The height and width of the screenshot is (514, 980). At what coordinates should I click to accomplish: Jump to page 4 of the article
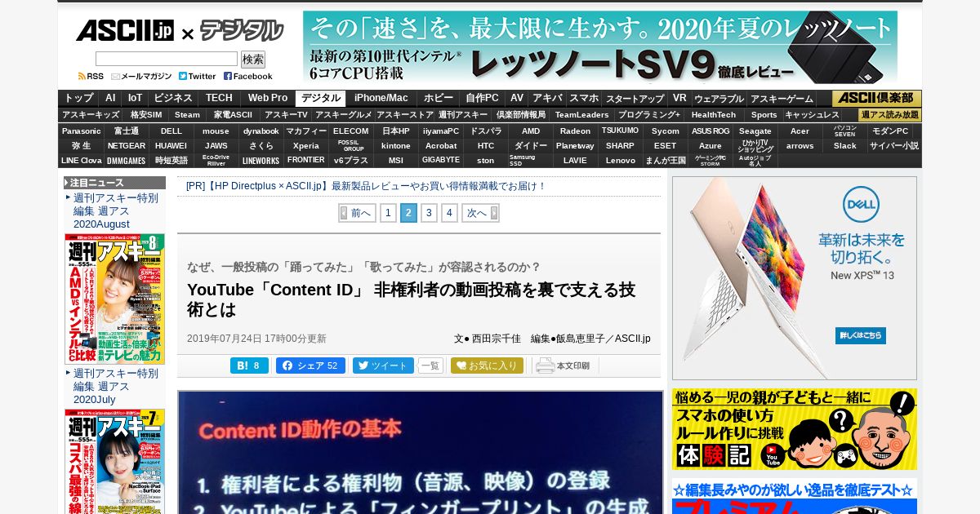[449, 213]
